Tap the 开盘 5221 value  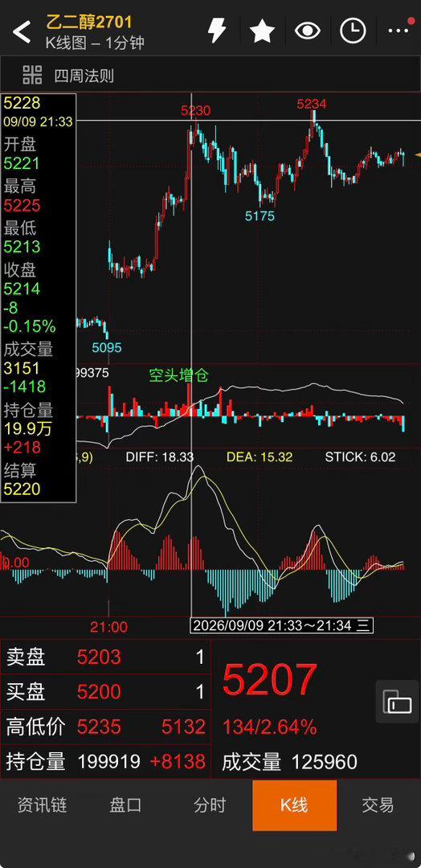coord(22,163)
